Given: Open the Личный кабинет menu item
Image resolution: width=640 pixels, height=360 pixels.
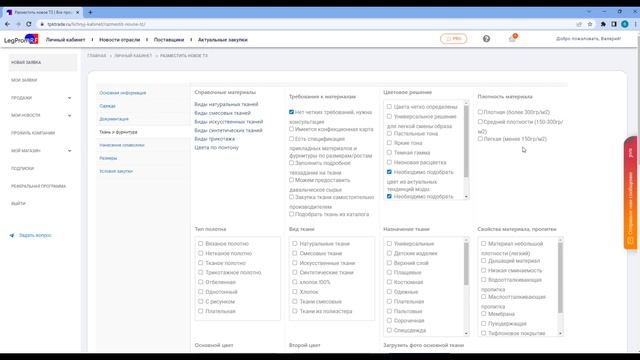Looking at the screenshot, I should click(x=65, y=40).
